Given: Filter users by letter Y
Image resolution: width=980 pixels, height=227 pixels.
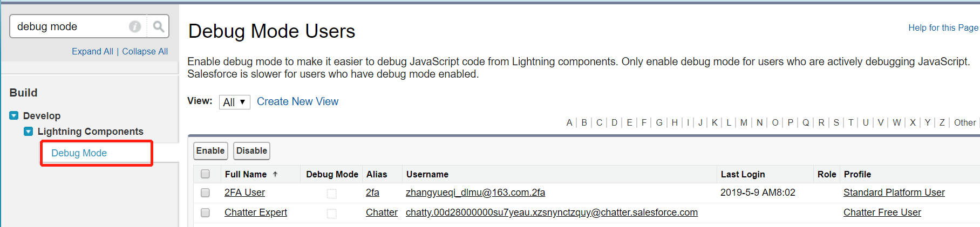Looking at the screenshot, I should click(x=928, y=122).
